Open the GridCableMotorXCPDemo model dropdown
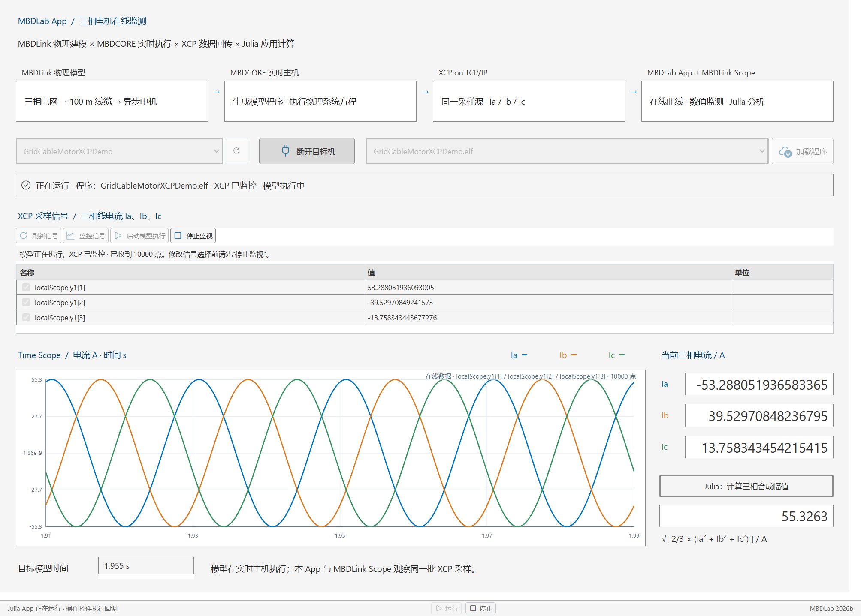Image resolution: width=861 pixels, height=616 pixels. [119, 151]
